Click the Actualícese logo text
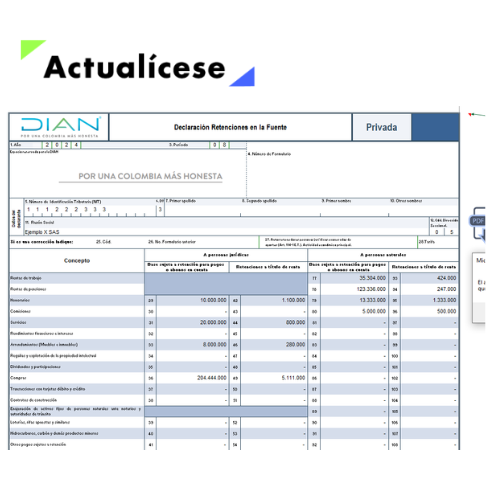 point(135,67)
